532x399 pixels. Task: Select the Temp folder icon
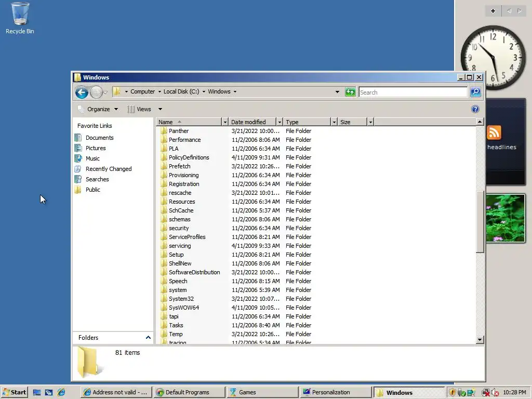(x=164, y=334)
